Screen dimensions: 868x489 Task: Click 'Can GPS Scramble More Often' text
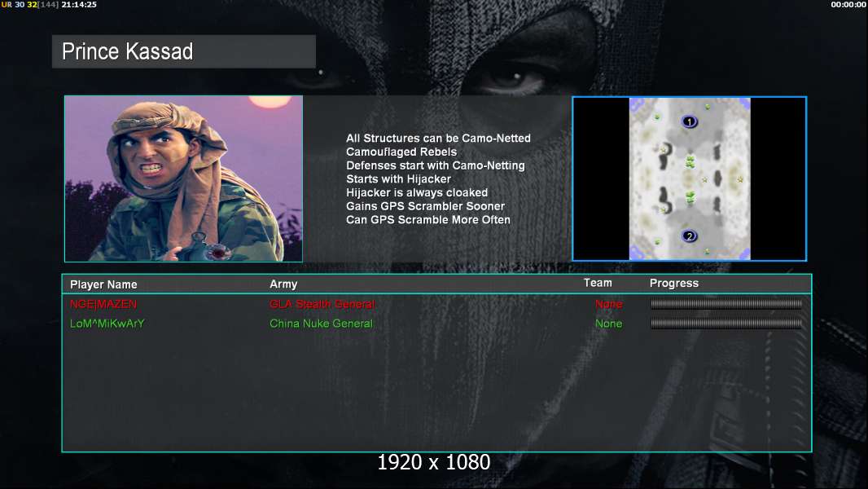[428, 220]
